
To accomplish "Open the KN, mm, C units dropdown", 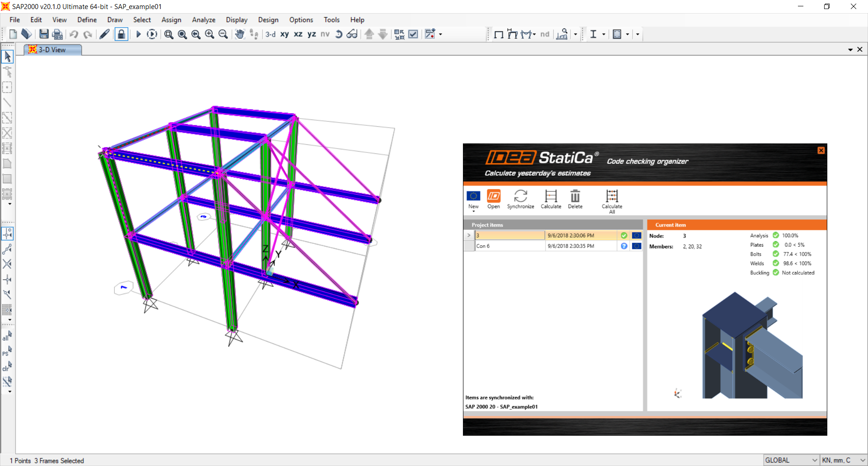I will point(843,460).
